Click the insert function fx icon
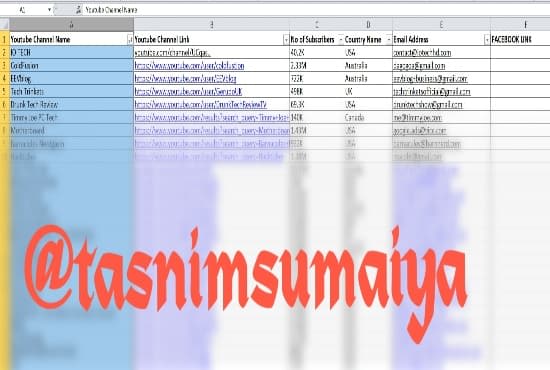This screenshot has height=370, width=550. [79, 10]
